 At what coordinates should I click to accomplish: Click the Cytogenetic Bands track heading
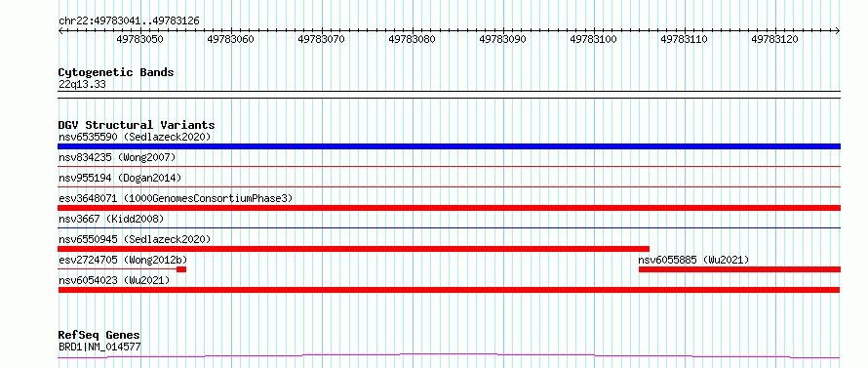pos(116,72)
